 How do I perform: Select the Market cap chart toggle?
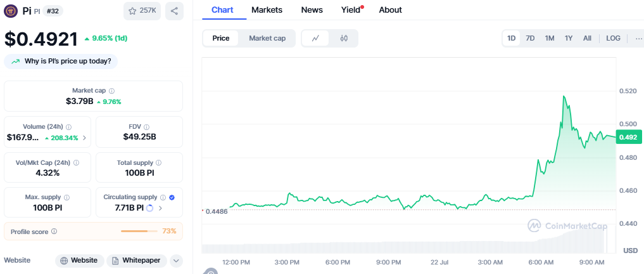[x=267, y=38]
